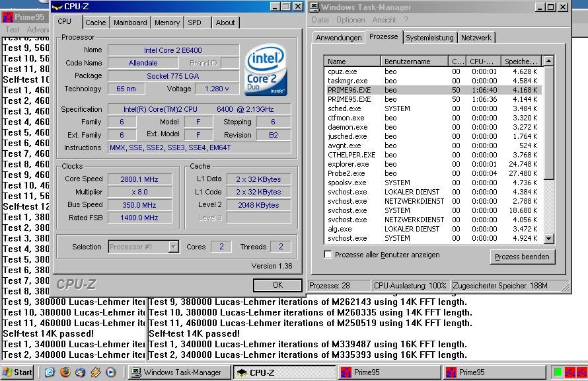Open the Windows Start menu
The image size is (588, 381).
(17, 372)
